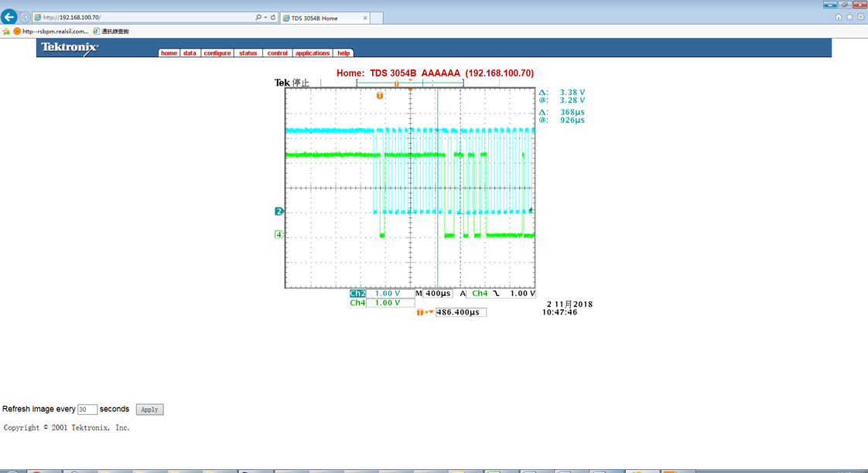Screen dimensions: 868x473
Task: Click the add to favorites bar star
Action: point(6,32)
